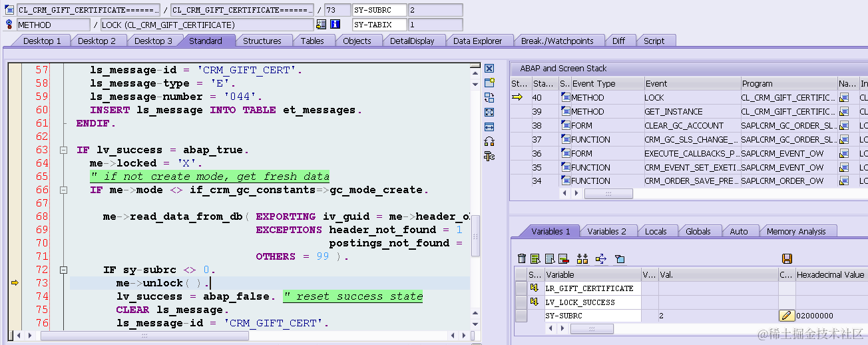Click the EXECUTE_CALLBACKS_P event cell

point(691,153)
